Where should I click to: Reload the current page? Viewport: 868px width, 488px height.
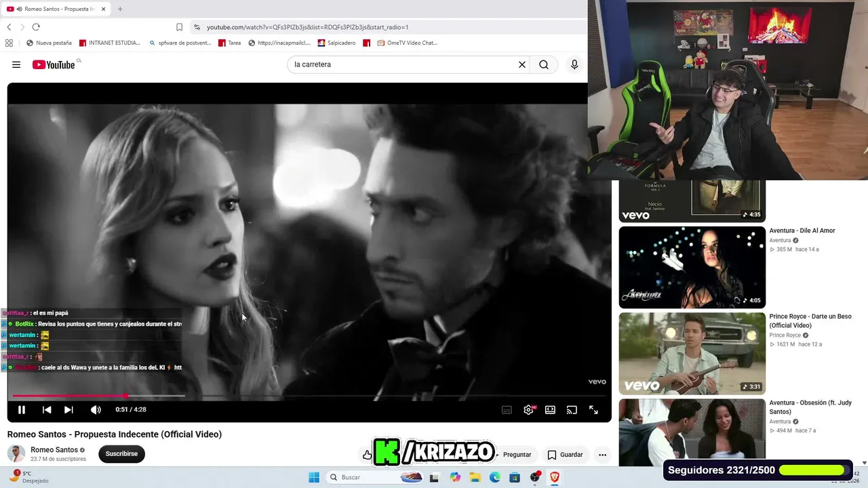tap(36, 27)
